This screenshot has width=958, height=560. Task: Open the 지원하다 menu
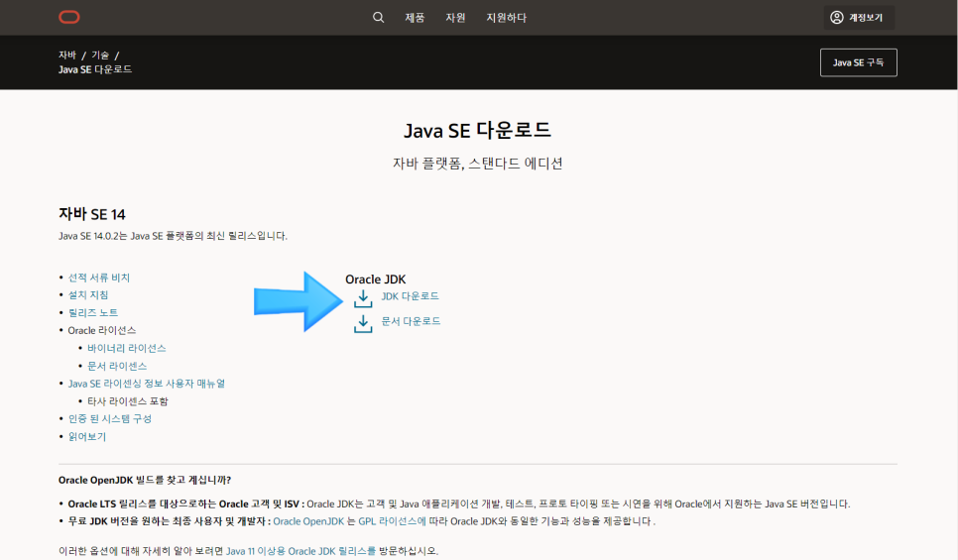point(506,18)
